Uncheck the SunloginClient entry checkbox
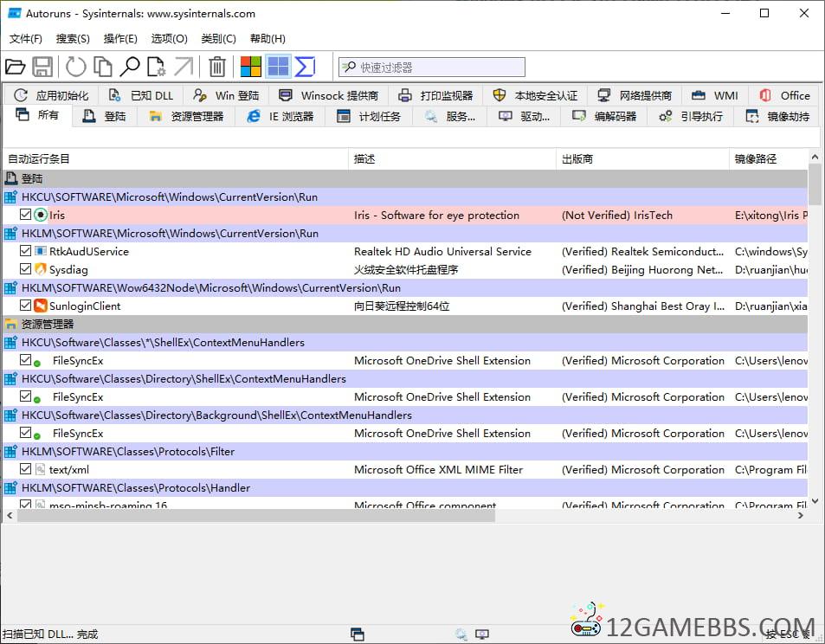The image size is (825, 644). click(25, 306)
